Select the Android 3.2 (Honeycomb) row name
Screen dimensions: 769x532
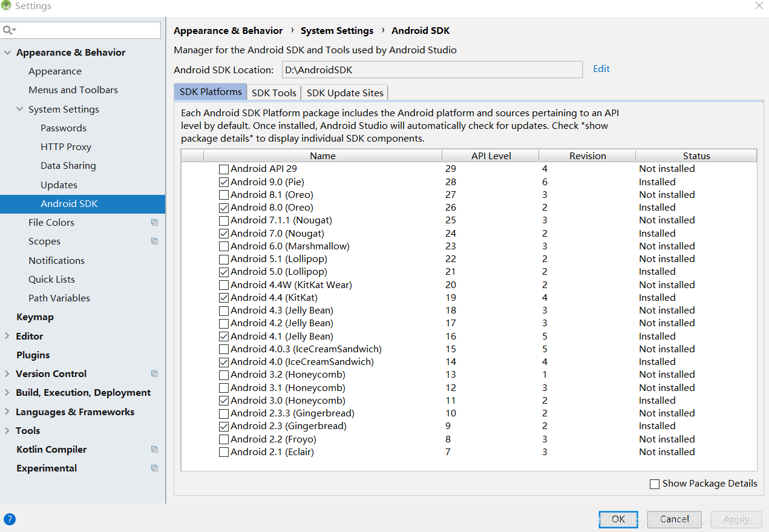pyautogui.click(x=288, y=375)
